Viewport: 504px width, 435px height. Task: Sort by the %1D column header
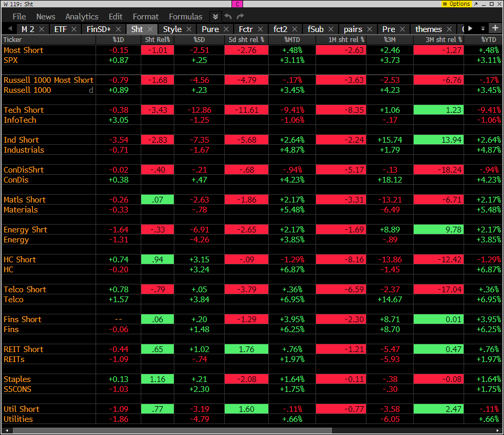click(x=118, y=39)
